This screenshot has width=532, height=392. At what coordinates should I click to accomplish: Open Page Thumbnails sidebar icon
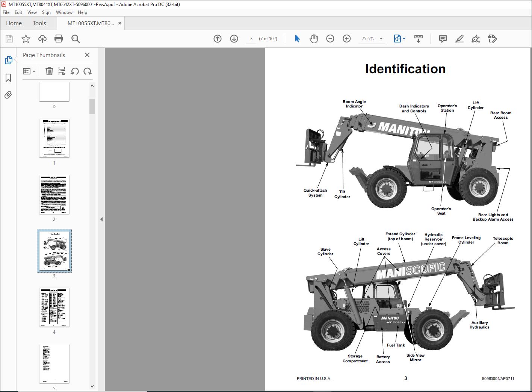[8, 60]
